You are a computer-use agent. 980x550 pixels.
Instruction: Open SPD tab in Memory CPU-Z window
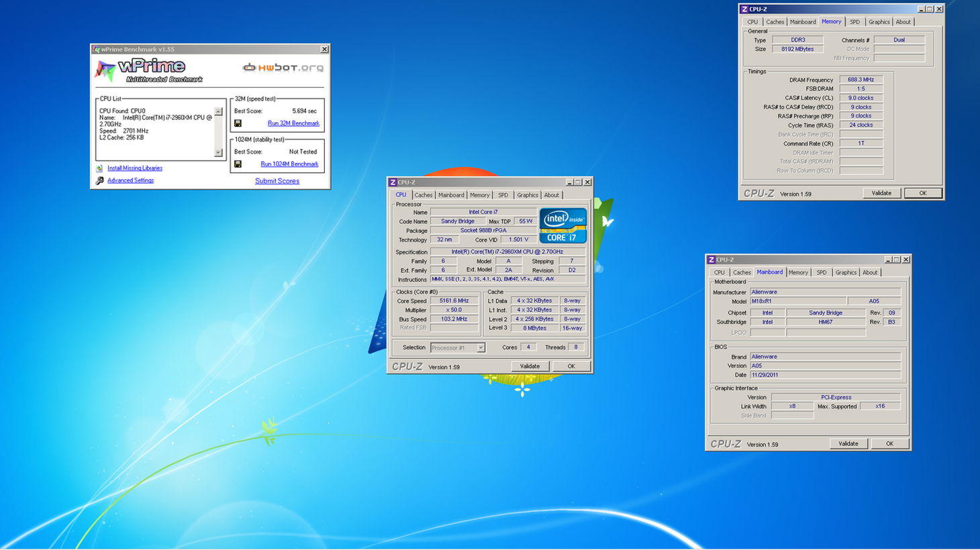(x=854, y=22)
